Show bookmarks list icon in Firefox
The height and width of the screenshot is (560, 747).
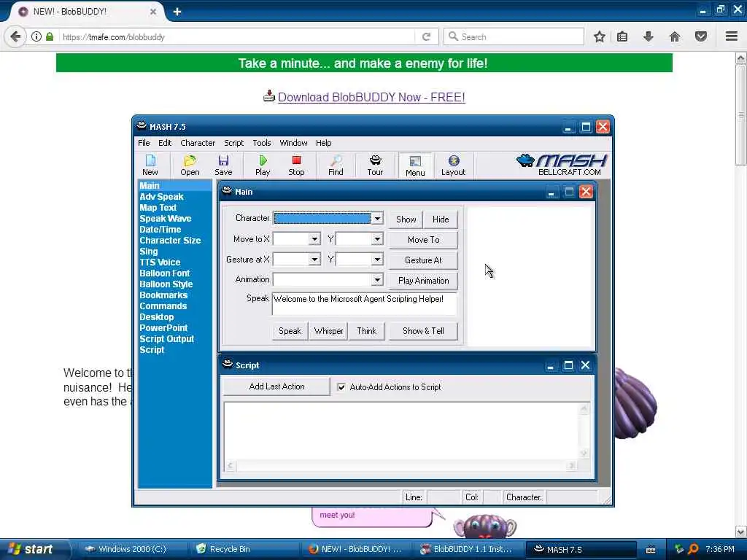[x=622, y=36]
